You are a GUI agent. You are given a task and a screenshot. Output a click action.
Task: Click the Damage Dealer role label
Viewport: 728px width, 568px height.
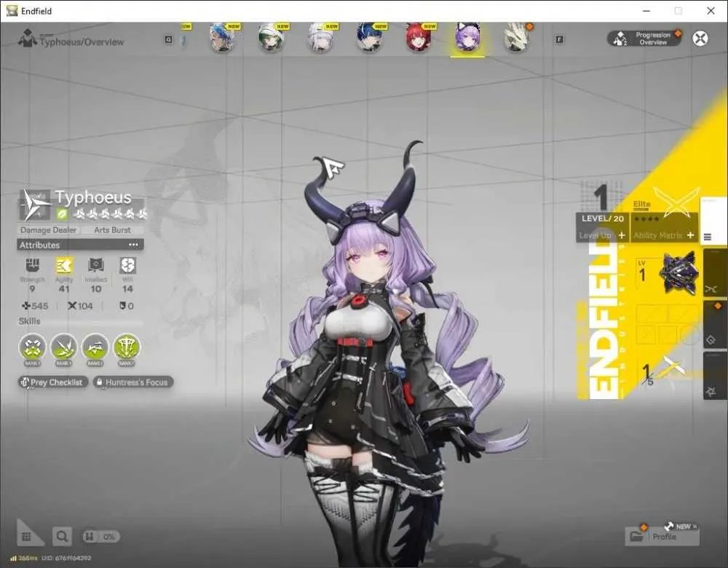[x=48, y=230]
